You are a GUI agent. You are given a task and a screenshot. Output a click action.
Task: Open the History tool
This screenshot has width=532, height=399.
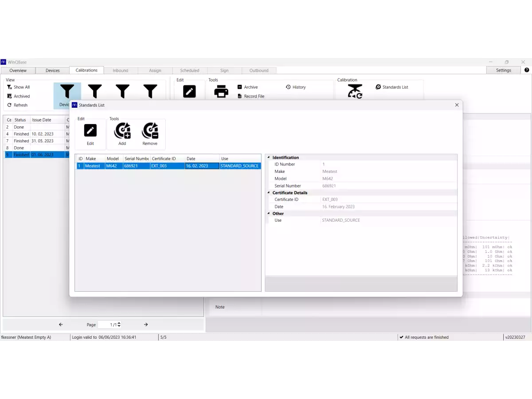(296, 87)
